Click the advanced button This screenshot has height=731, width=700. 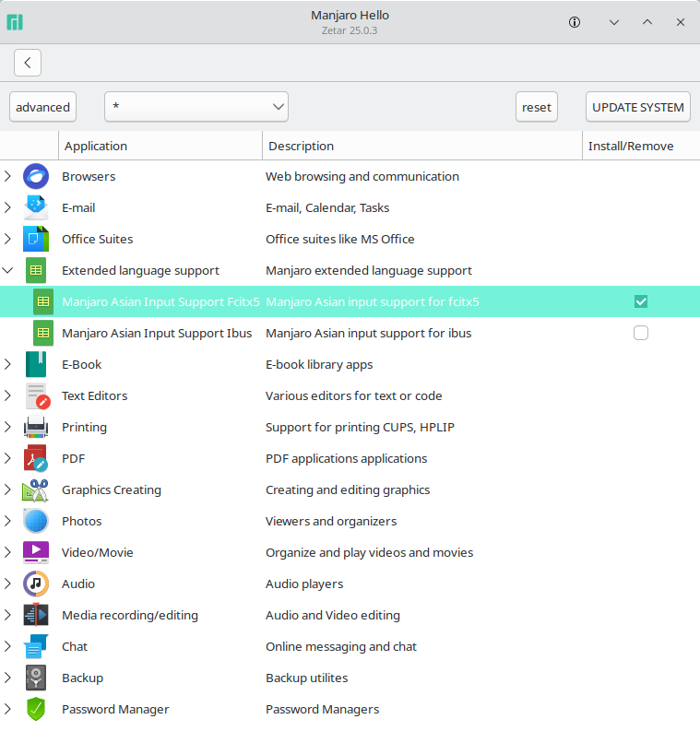pos(43,107)
